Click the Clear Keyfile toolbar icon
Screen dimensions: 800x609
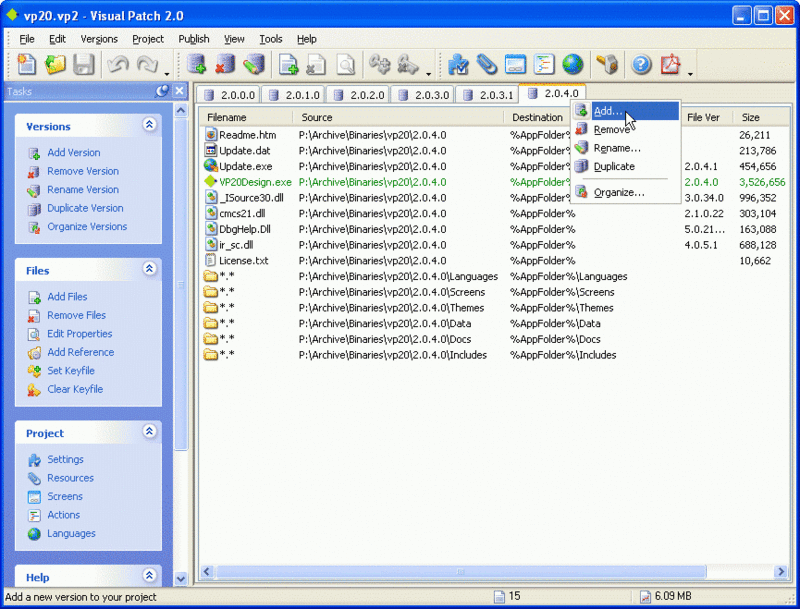(x=409, y=65)
